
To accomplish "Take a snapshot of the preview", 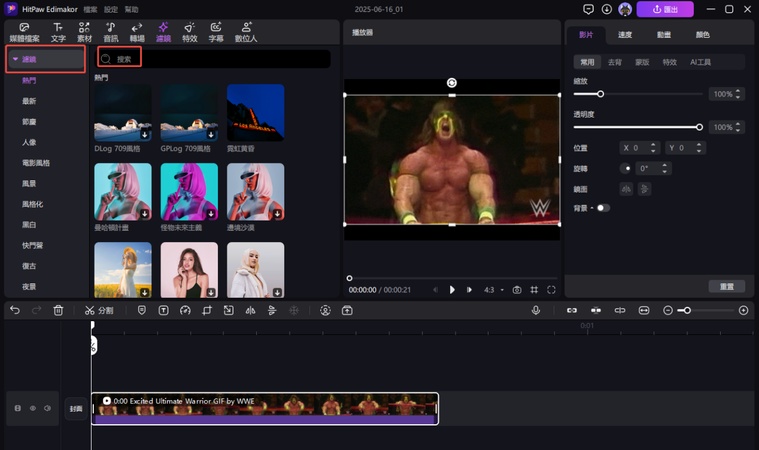I will (x=517, y=290).
